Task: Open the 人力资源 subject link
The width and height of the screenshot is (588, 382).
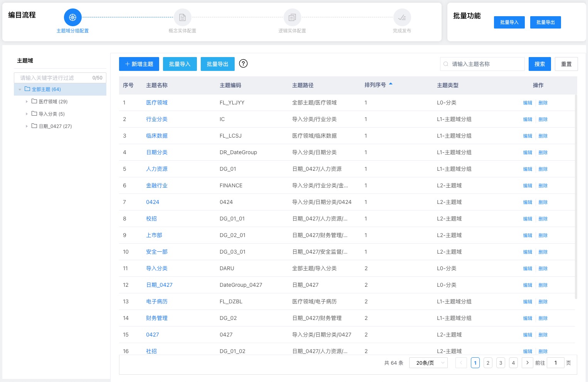Action: 157,169
